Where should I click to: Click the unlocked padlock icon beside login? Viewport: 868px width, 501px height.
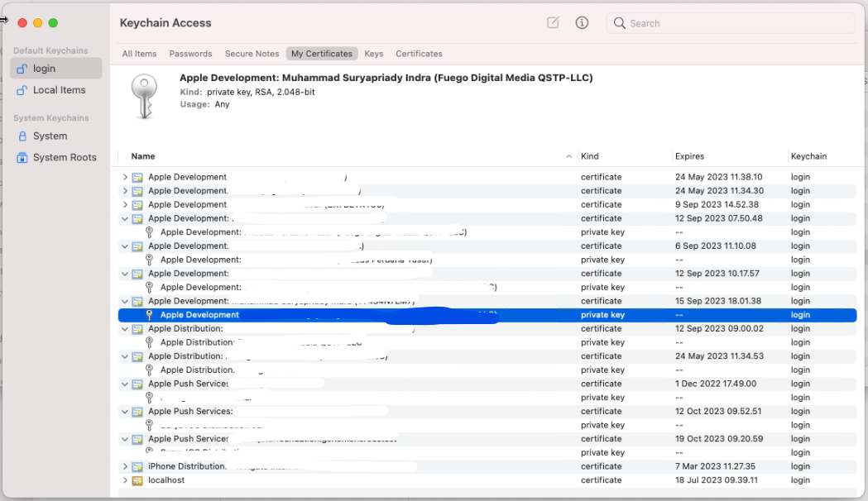(22, 69)
